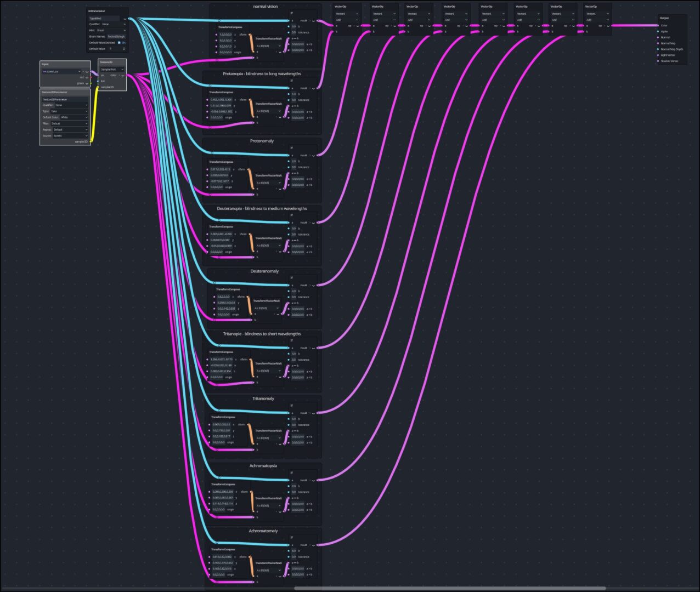Viewport: 700px width, 592px height.
Task: Select the Achromatopsia frame title
Action: point(263,466)
